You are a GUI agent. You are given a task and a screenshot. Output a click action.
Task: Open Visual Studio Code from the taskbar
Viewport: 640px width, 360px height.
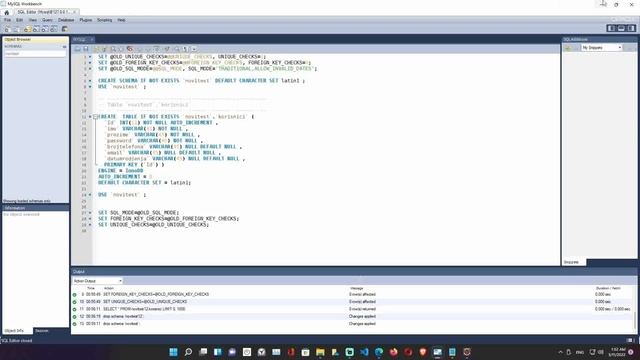[364, 352]
